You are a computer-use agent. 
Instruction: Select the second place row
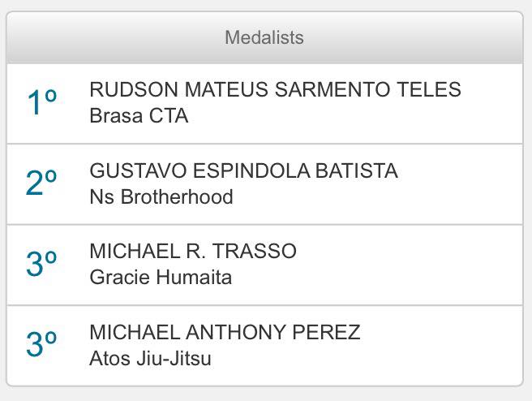(x=264, y=184)
